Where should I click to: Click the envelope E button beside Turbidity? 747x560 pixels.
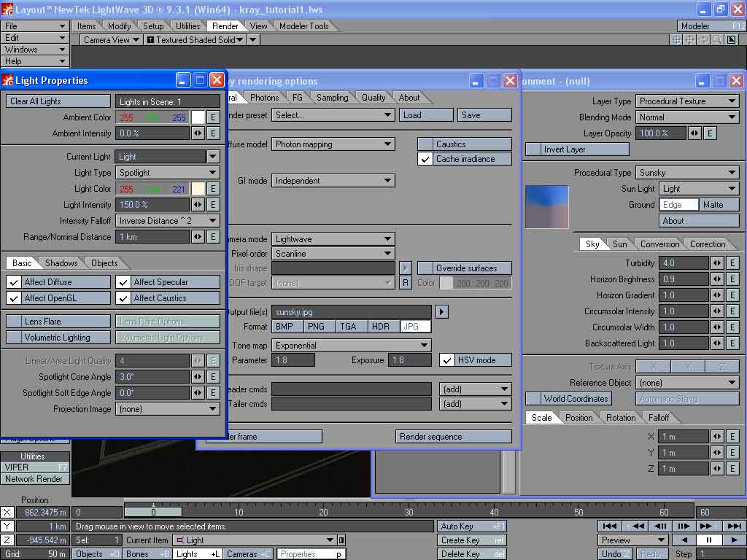tap(733, 263)
